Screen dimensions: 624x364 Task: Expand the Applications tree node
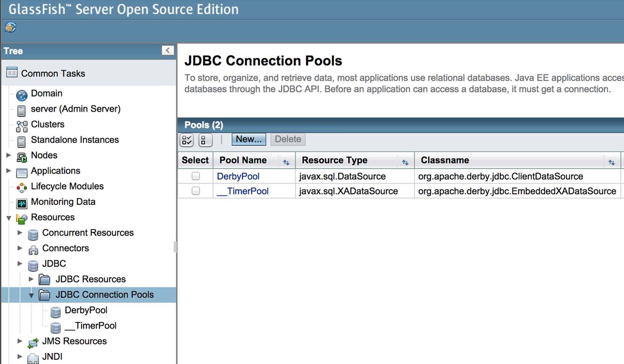(9, 171)
